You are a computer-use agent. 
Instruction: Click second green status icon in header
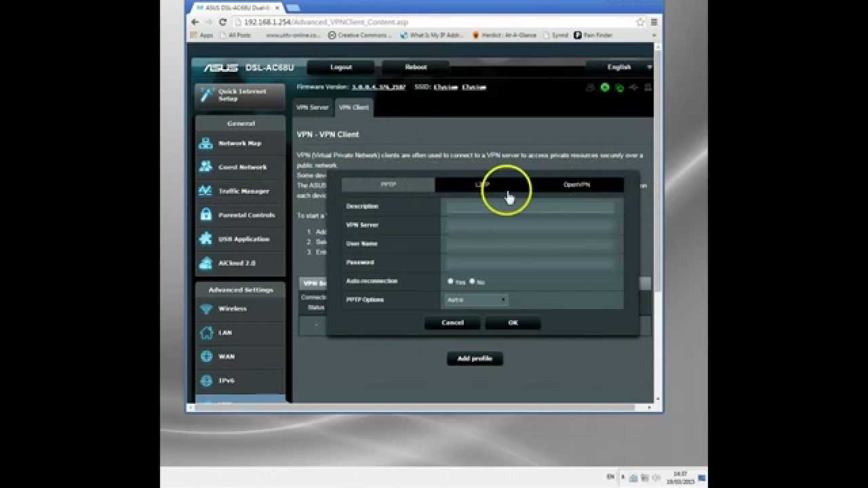[x=619, y=87]
